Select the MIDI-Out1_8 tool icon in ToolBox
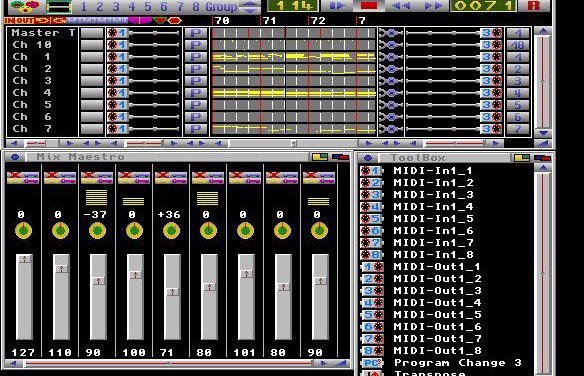Viewport: 584px width, 376px height. (372, 350)
